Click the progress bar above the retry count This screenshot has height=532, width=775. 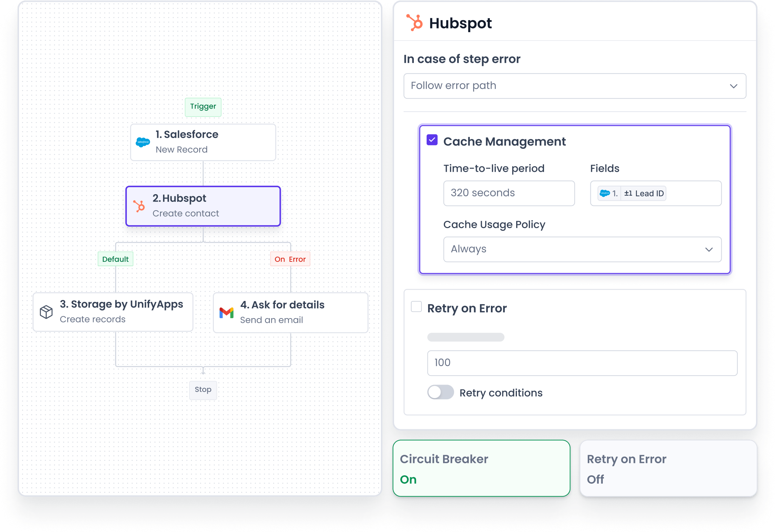tap(465, 337)
